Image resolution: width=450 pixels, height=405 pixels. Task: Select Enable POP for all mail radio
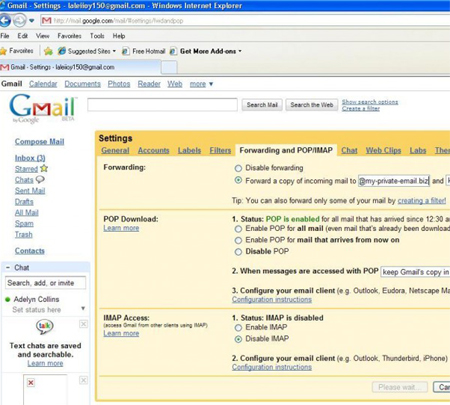(238, 229)
